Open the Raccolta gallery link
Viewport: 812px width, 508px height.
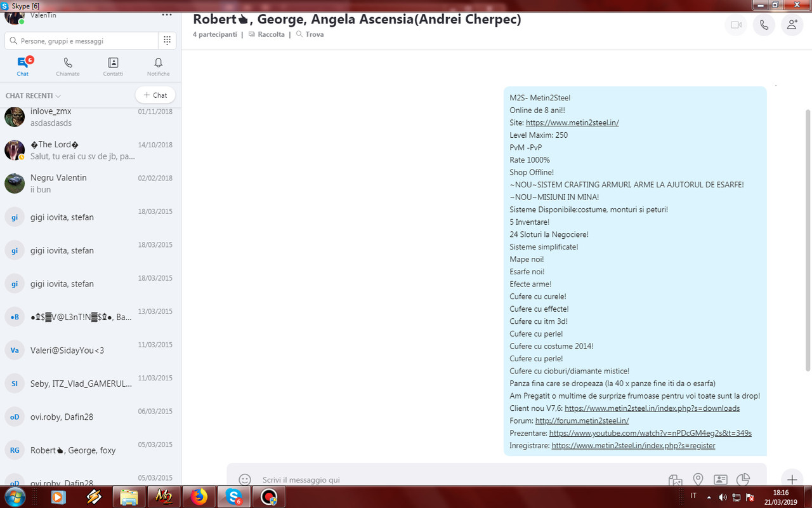[x=266, y=34]
